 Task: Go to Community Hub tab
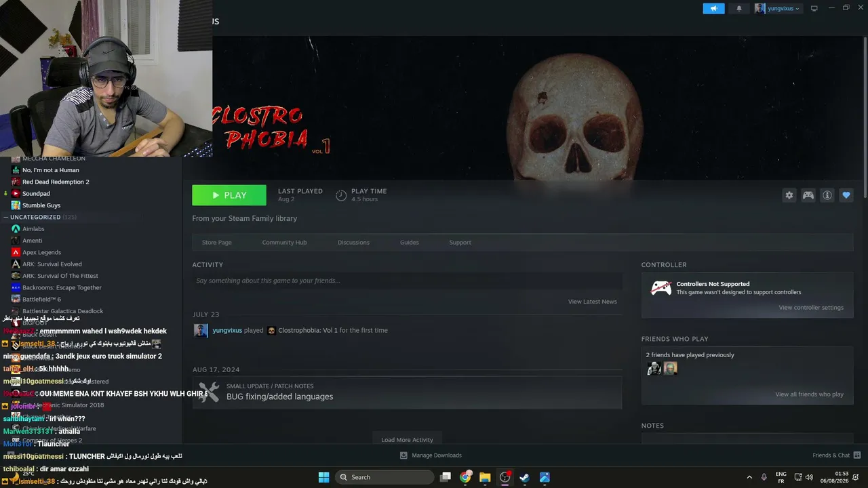(x=285, y=243)
